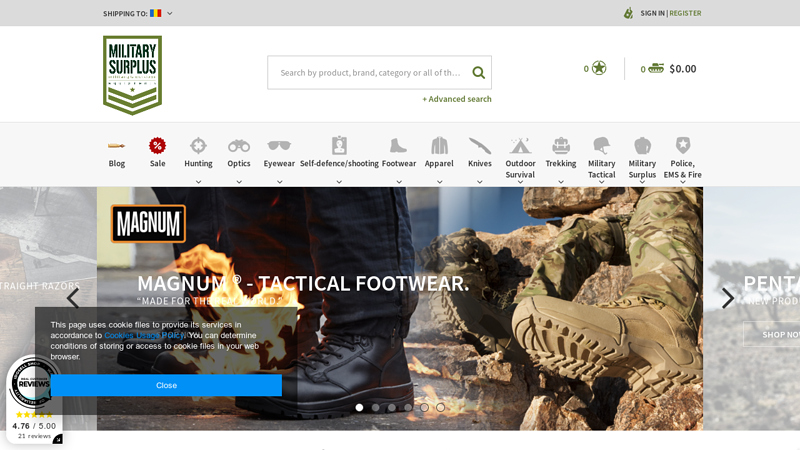Image resolution: width=800 pixels, height=450 pixels.
Task: Close the cookie notice
Action: coord(166,385)
